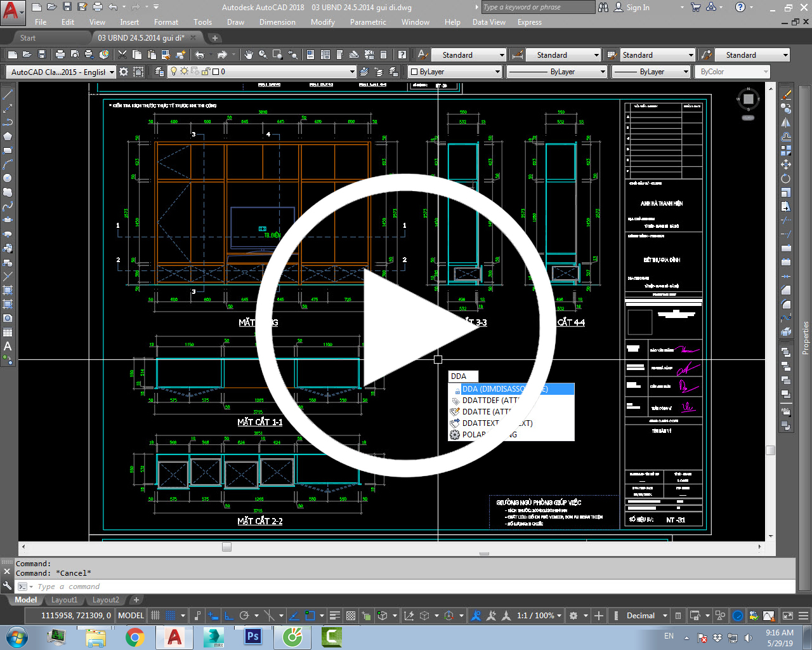812x650 pixels.
Task: Select the Circle draw tool
Action: tap(8, 178)
